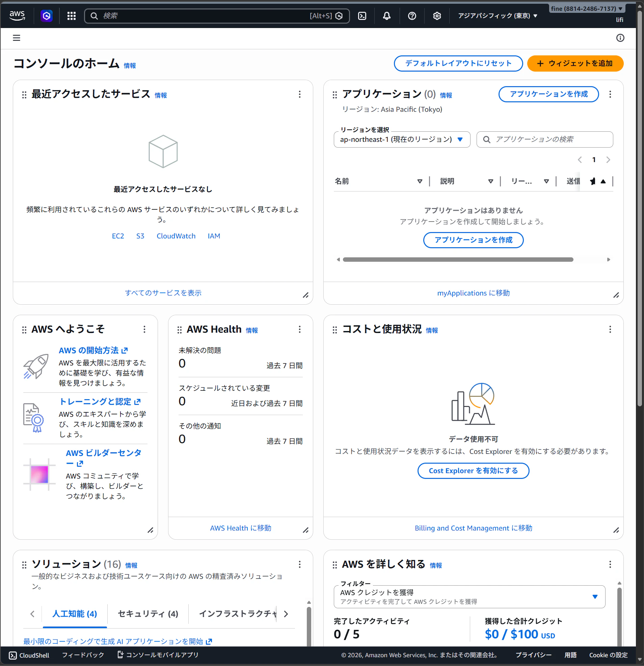Click the drag handle of コストと使用状況 widget
Image resolution: width=644 pixels, height=666 pixels.
point(334,330)
